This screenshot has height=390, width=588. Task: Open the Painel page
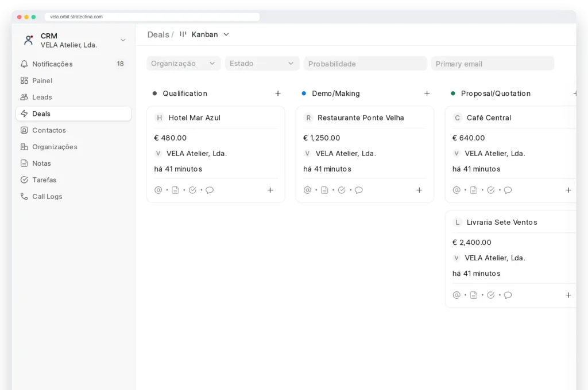(x=73, y=80)
